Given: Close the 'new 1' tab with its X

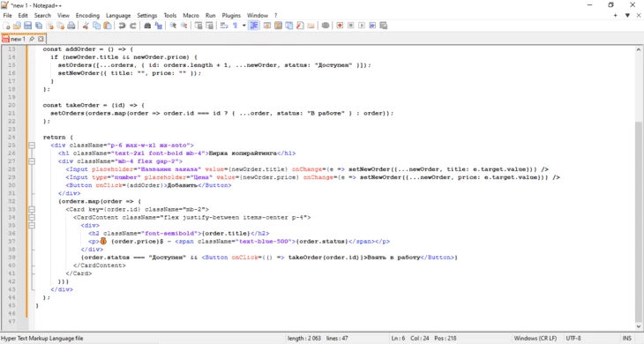Looking at the screenshot, I should coord(41,39).
